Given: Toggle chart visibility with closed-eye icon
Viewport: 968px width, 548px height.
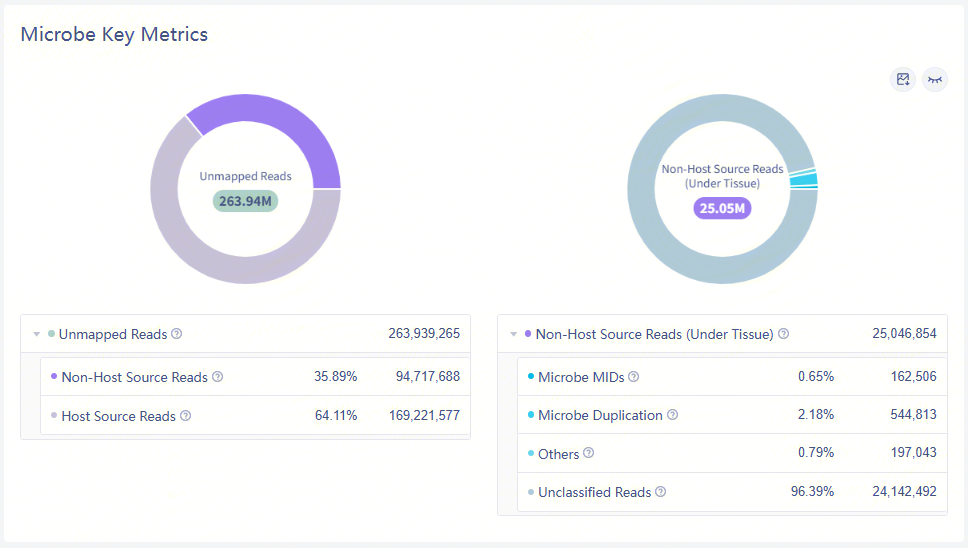Looking at the screenshot, I should point(935,80).
